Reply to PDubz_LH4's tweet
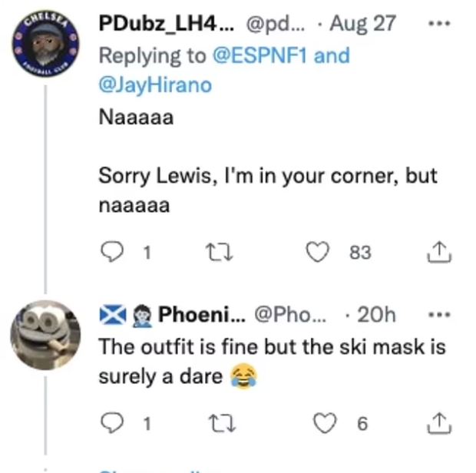This screenshot has height=473, width=476. click(x=113, y=253)
